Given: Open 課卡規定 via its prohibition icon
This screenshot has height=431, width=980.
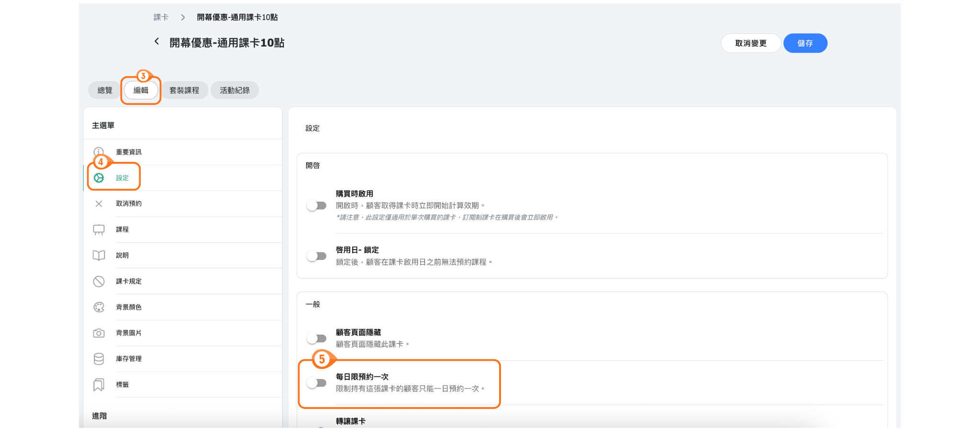Looking at the screenshot, I should [99, 282].
